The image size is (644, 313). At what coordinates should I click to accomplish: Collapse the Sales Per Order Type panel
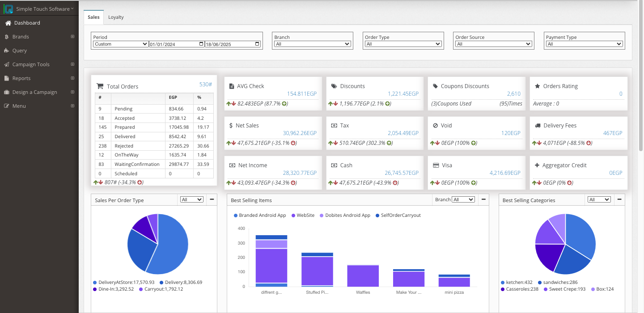212,199
